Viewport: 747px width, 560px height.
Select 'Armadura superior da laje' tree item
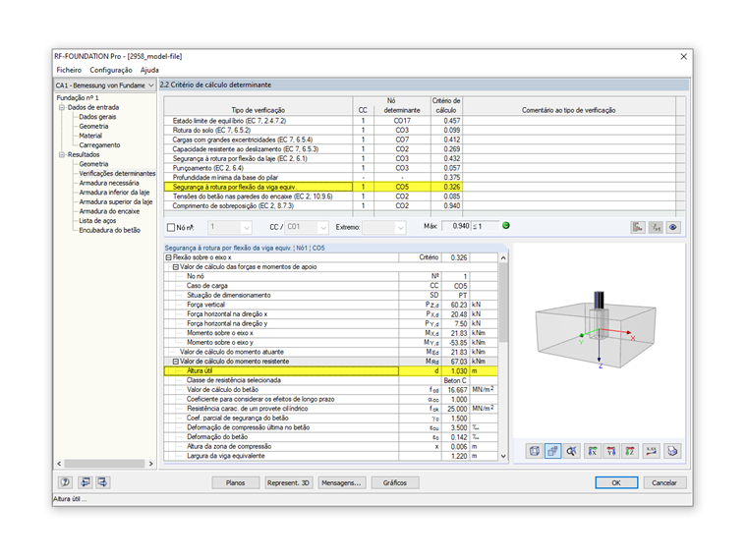tap(116, 202)
